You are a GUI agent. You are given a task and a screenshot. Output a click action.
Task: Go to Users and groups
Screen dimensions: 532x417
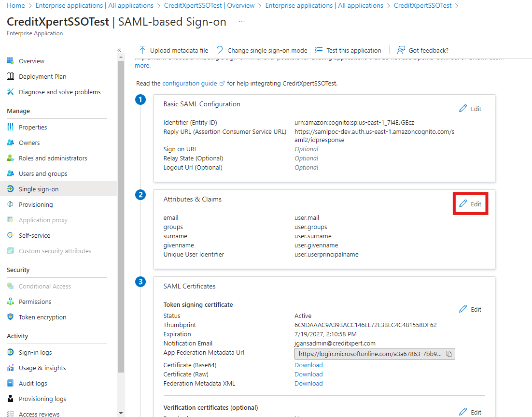(x=43, y=173)
